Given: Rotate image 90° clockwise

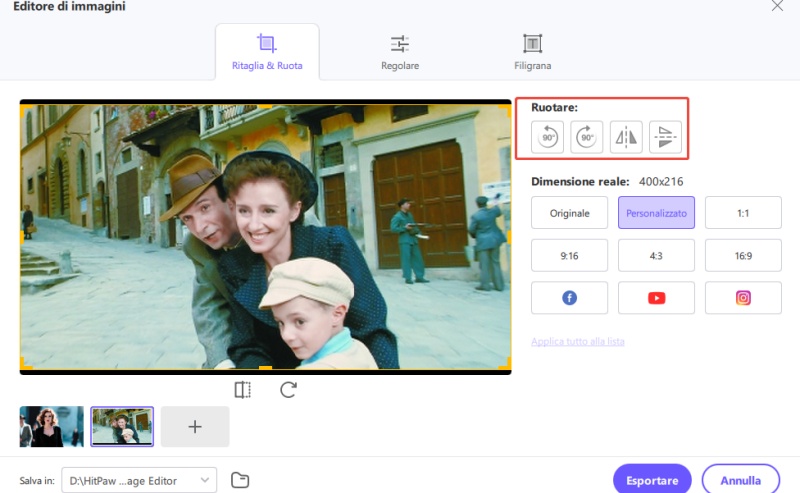Looking at the screenshot, I should point(586,137).
